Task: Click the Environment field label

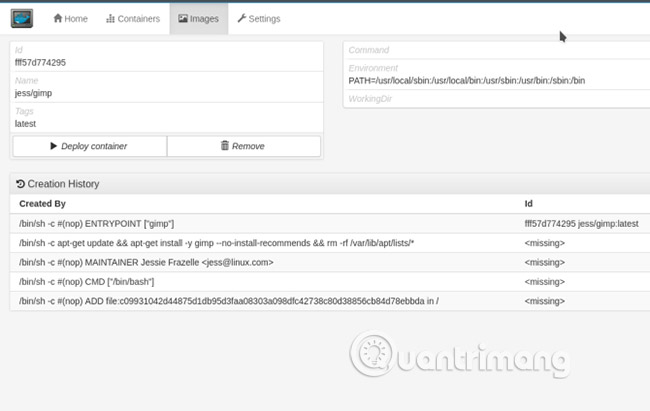Action: click(x=373, y=68)
